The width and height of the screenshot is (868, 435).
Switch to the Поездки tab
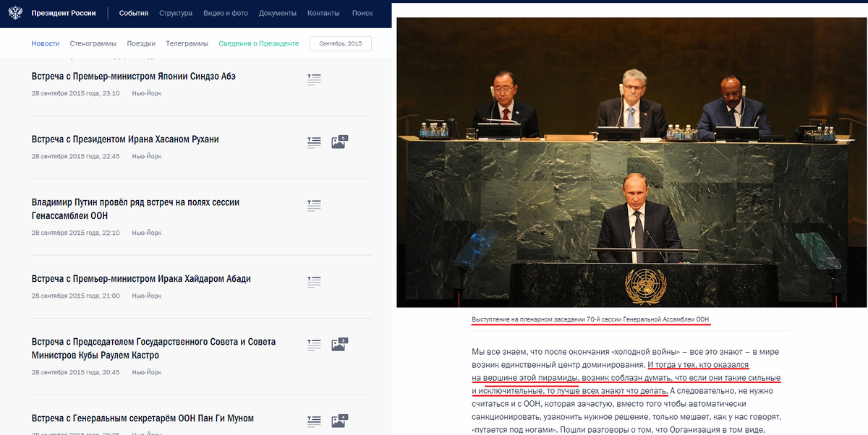[x=142, y=43]
